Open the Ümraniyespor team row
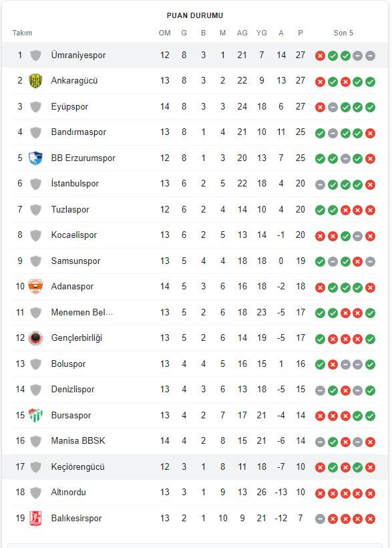Image resolution: width=392 pixels, height=548 pixels. [195, 55]
